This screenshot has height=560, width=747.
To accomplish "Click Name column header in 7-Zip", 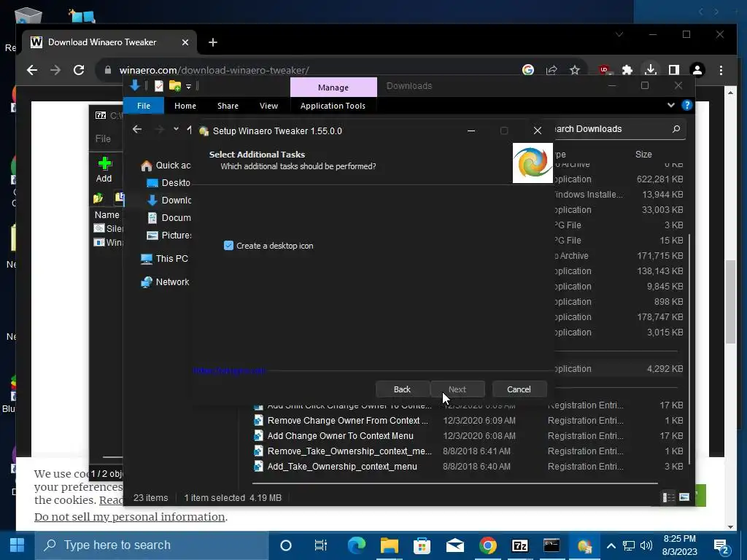I will [x=107, y=215].
